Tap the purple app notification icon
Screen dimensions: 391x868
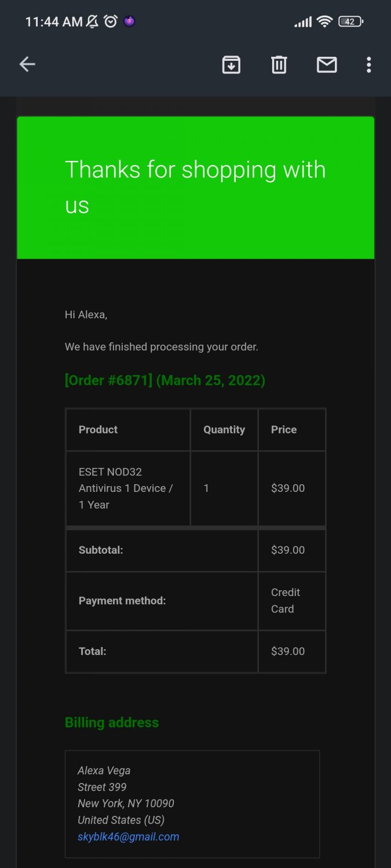coord(129,22)
